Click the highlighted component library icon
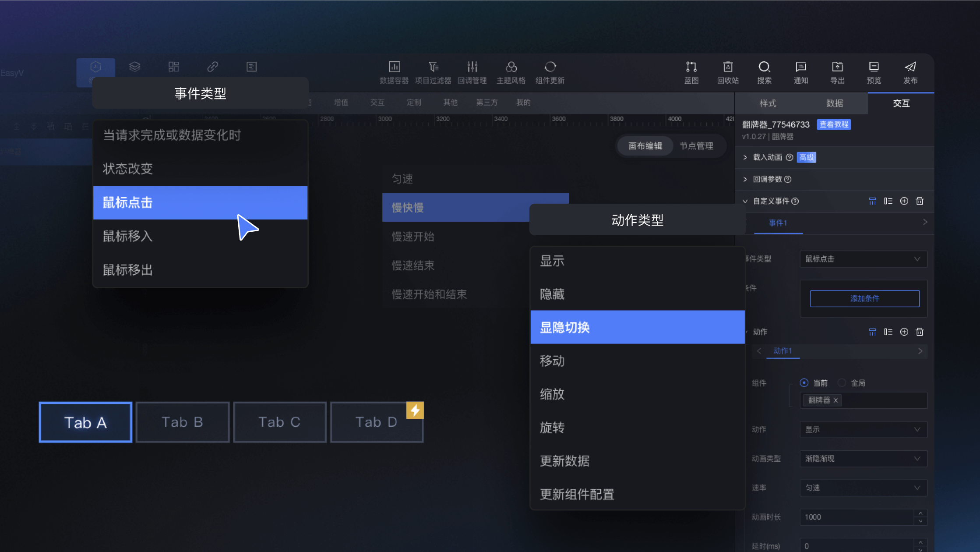Viewport: 980px width, 552px height. (x=96, y=67)
